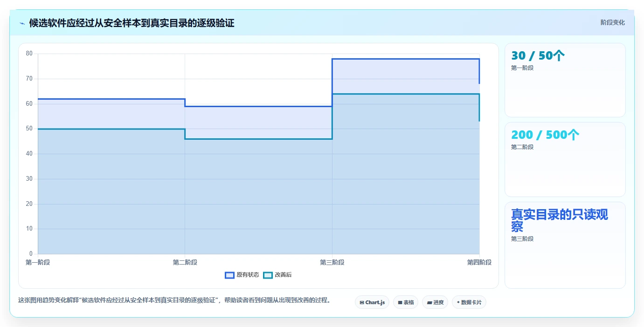Click the 数据卡片 tag pill
The height and width of the screenshot is (327, 644).
coord(469,302)
